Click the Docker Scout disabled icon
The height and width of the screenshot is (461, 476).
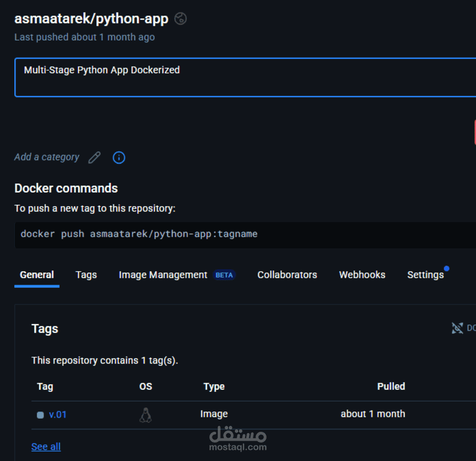click(x=457, y=328)
